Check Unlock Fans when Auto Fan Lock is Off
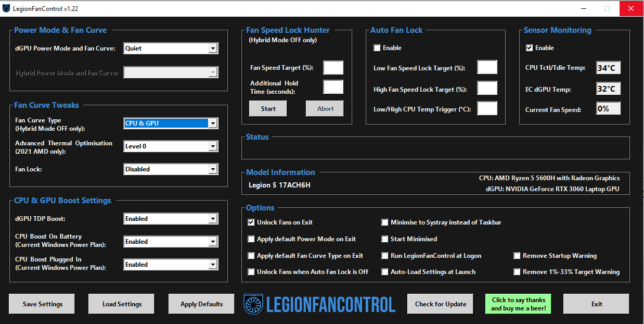This screenshot has height=324, width=644. click(252, 272)
